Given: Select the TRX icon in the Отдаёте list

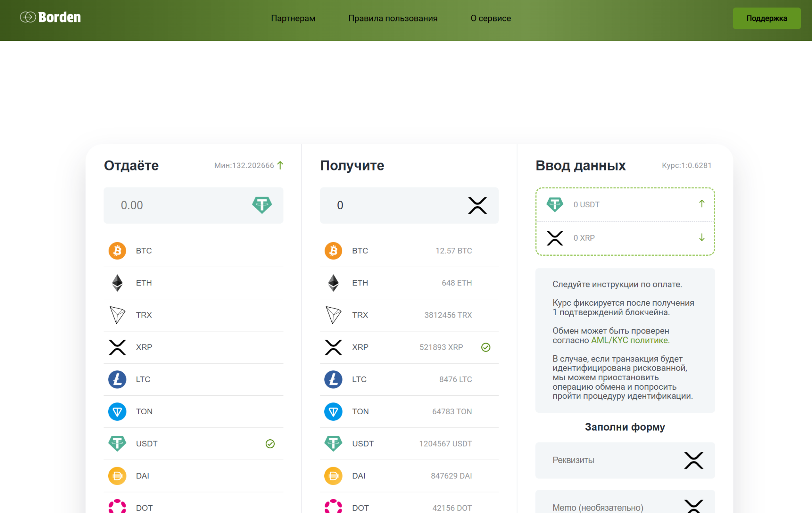Looking at the screenshot, I should pyautogui.click(x=117, y=315).
